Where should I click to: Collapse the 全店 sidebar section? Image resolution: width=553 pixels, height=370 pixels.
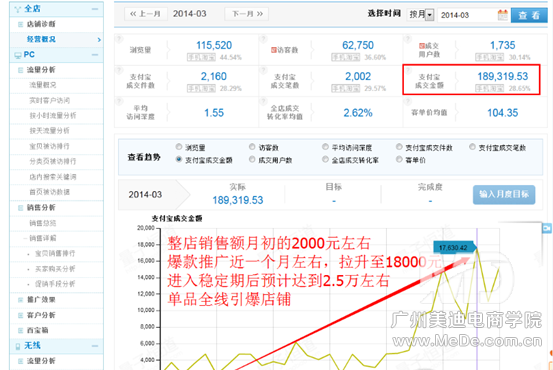click(95, 9)
